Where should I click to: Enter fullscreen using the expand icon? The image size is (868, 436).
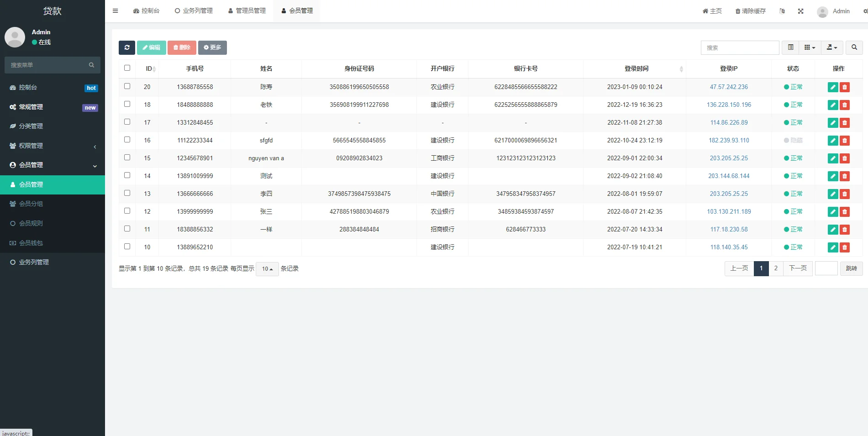pos(800,11)
